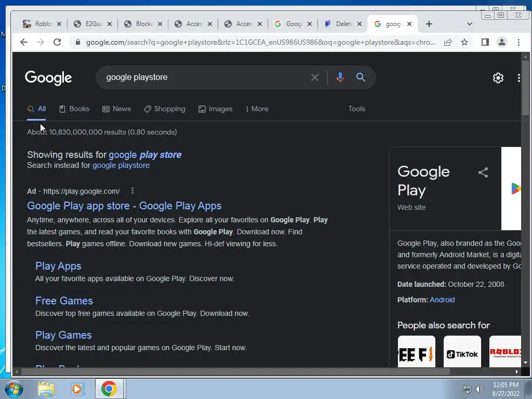
Task: Bookmark this tab with the star icon
Action: point(464,42)
